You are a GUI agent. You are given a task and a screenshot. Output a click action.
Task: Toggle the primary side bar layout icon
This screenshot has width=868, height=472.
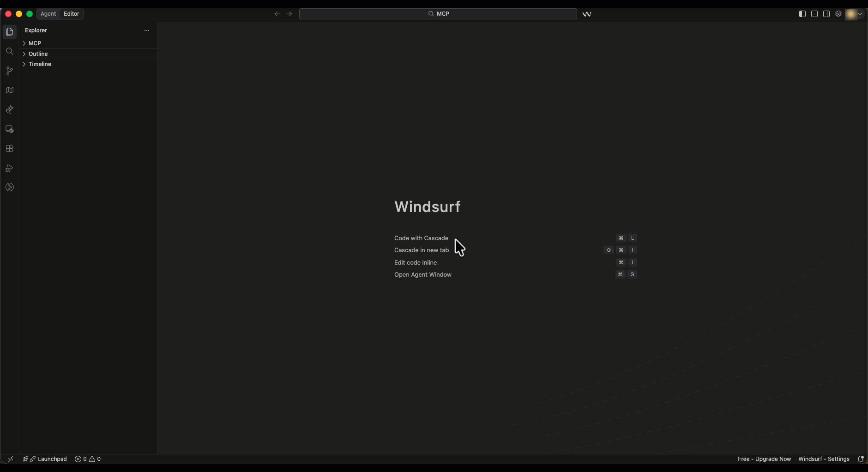(x=802, y=14)
